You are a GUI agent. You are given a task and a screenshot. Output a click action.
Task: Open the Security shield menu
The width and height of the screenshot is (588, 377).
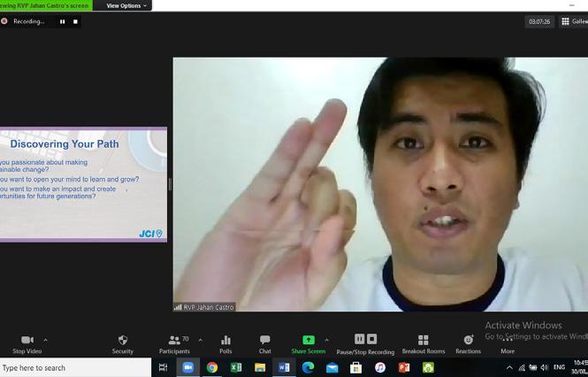coord(123,344)
